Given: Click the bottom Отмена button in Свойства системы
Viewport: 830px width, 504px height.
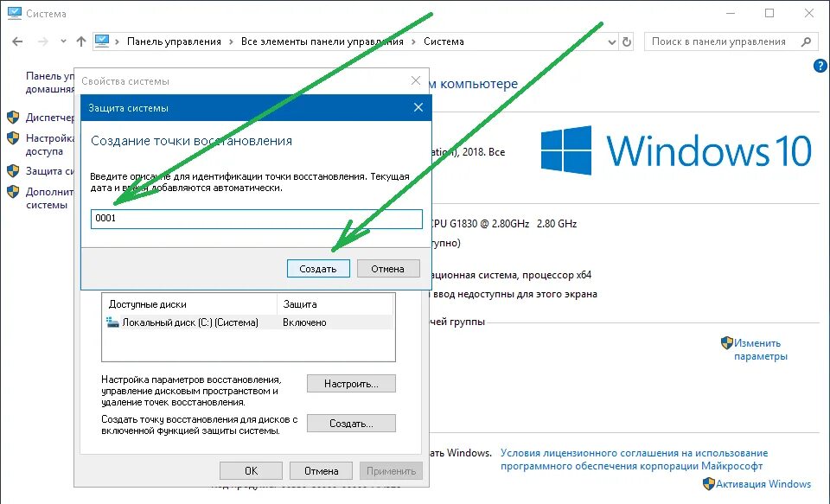Looking at the screenshot, I should 321,470.
